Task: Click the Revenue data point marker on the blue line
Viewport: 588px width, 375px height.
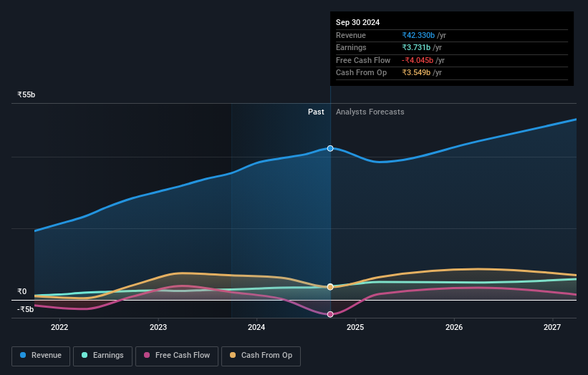Action: click(330, 148)
